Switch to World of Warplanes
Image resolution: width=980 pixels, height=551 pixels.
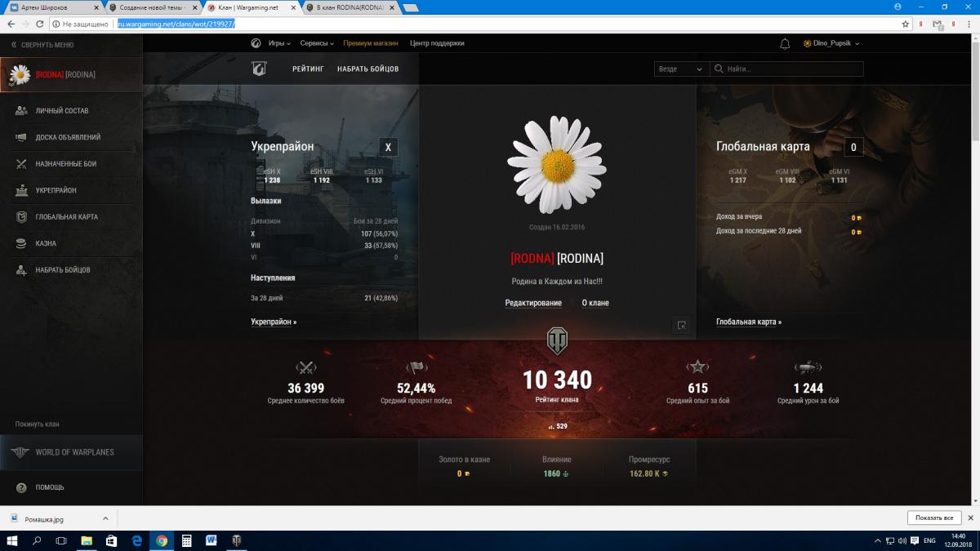point(71,452)
